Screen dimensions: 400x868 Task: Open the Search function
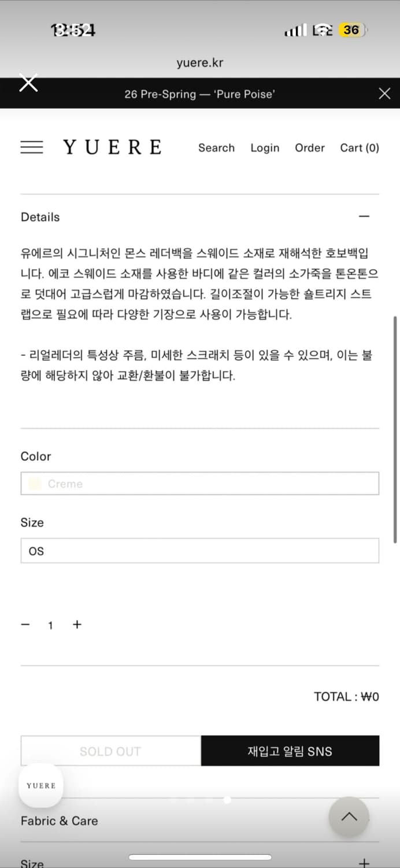point(216,148)
